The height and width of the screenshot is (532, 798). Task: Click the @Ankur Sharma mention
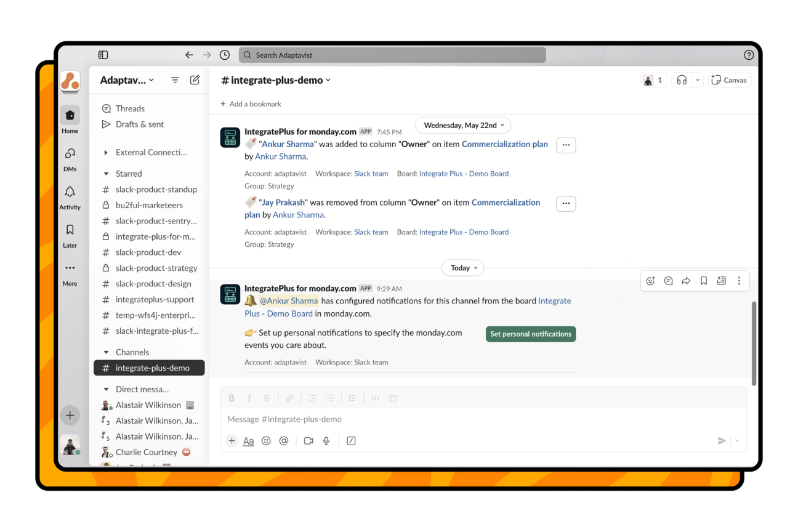pyautogui.click(x=289, y=301)
